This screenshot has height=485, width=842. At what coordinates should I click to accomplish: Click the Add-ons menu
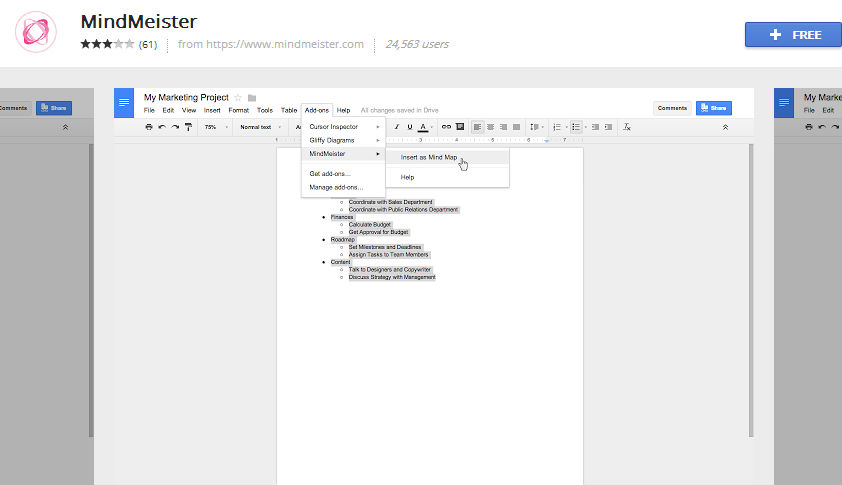317,110
